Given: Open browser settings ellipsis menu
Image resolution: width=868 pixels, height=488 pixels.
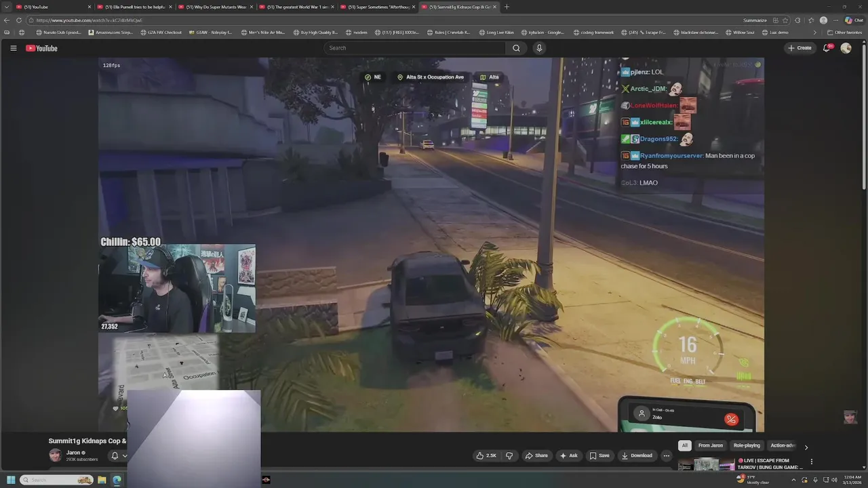Looking at the screenshot, I should (x=835, y=20).
